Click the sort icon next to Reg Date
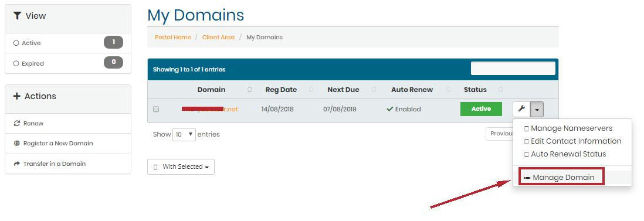This screenshot has height=221, width=644. click(x=311, y=89)
